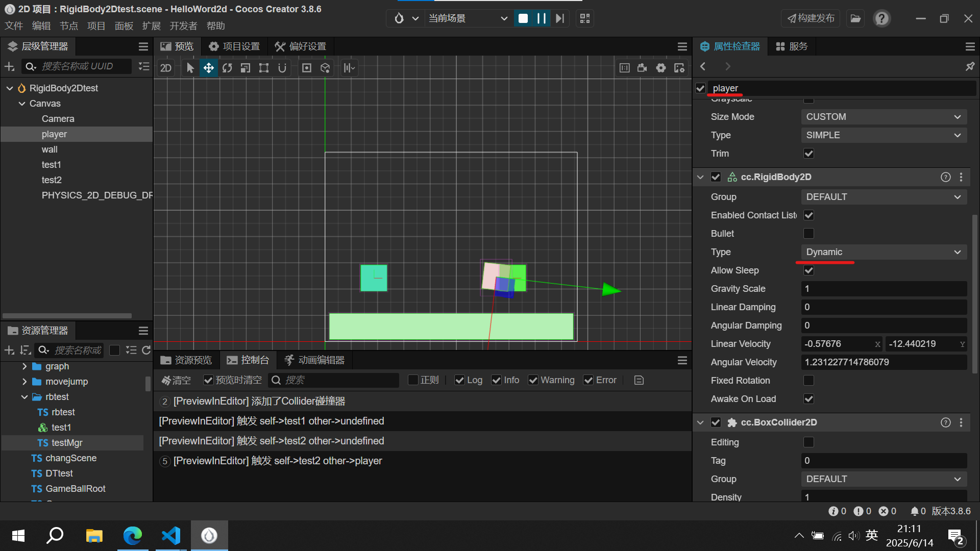Enable the Fixed Rotation checkbox
The image size is (980, 551).
(808, 381)
